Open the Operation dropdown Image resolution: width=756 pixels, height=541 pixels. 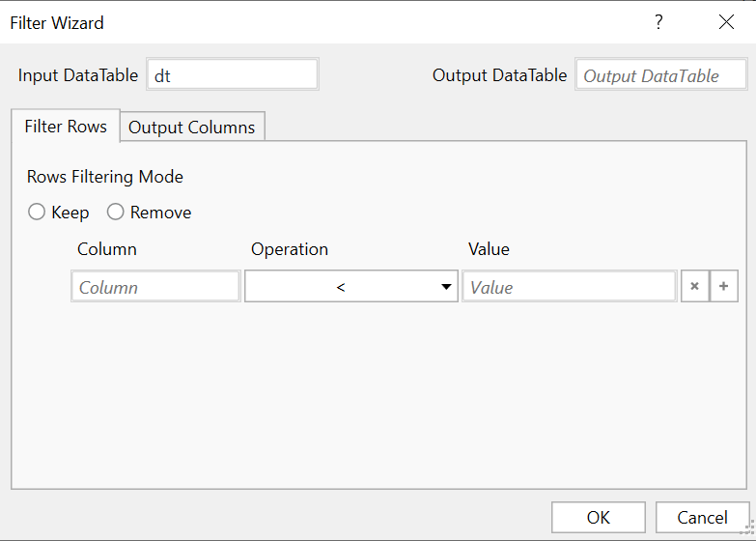tap(350, 287)
